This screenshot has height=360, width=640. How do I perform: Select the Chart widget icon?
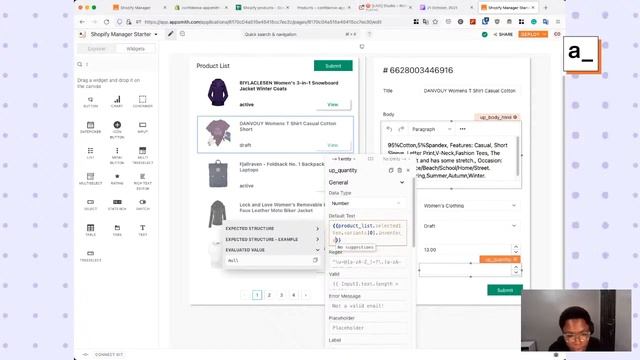click(x=117, y=99)
